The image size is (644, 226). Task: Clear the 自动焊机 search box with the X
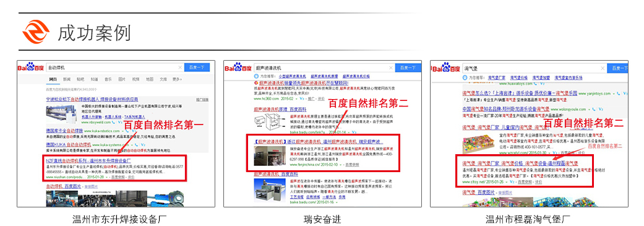point(180,67)
